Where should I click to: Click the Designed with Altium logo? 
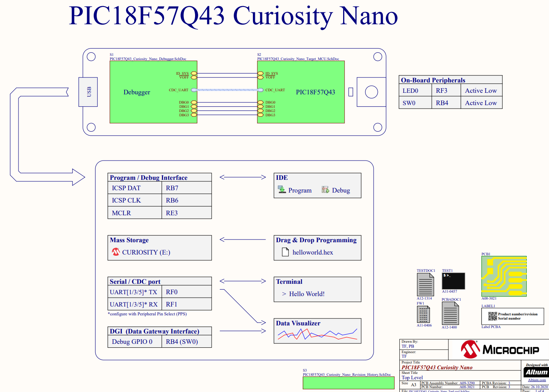coord(536,372)
